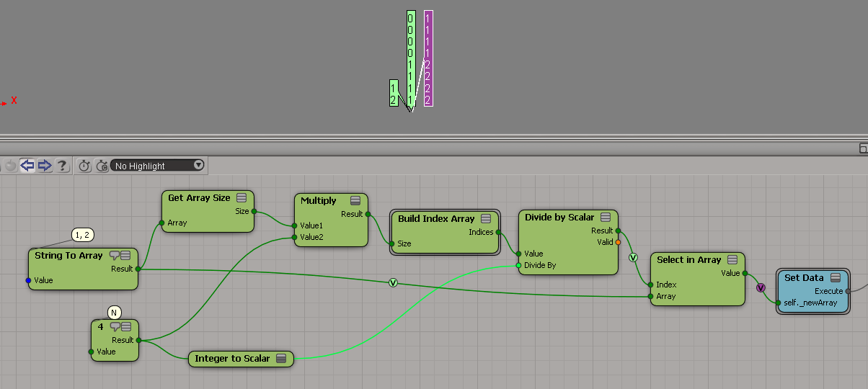
Task: Click the purple V marker before Set Data
Action: (761, 287)
